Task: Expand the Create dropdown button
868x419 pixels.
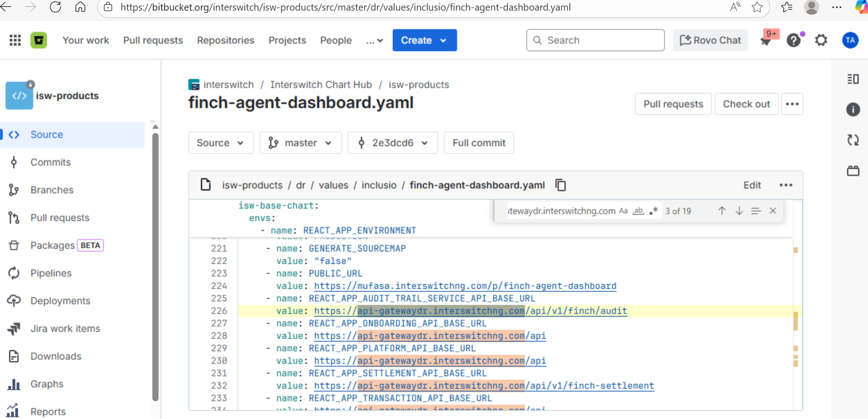Action: click(424, 40)
